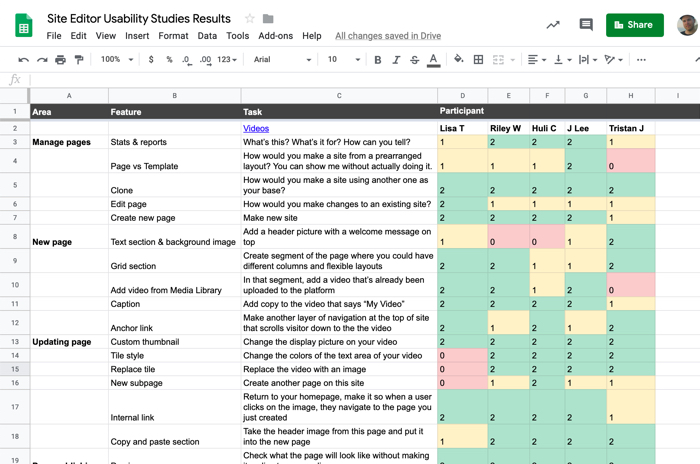
Task: Toggle bold formatting
Action: (x=377, y=60)
